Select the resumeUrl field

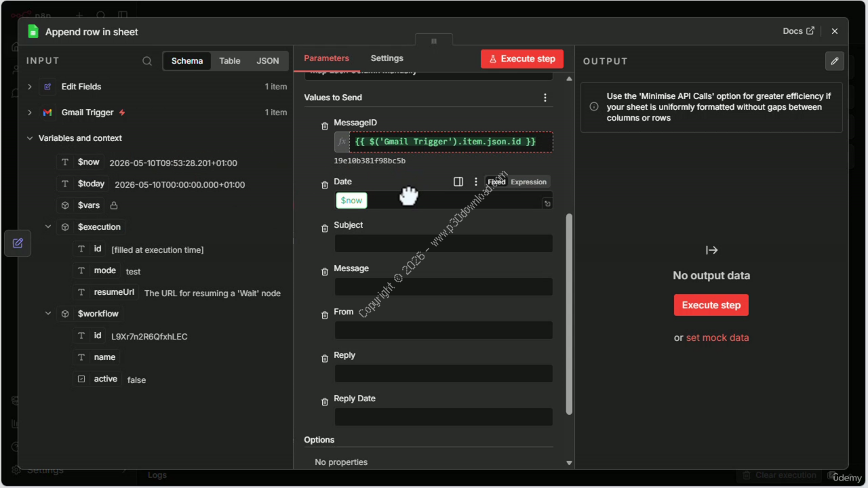point(106,293)
